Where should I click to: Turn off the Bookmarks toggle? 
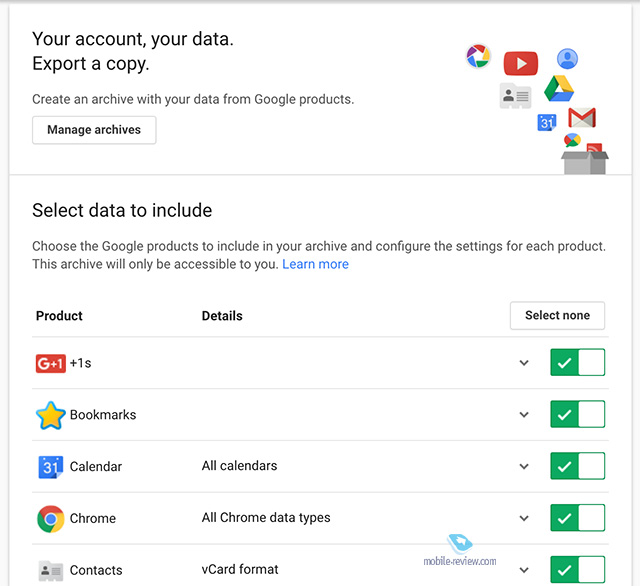[577, 415]
